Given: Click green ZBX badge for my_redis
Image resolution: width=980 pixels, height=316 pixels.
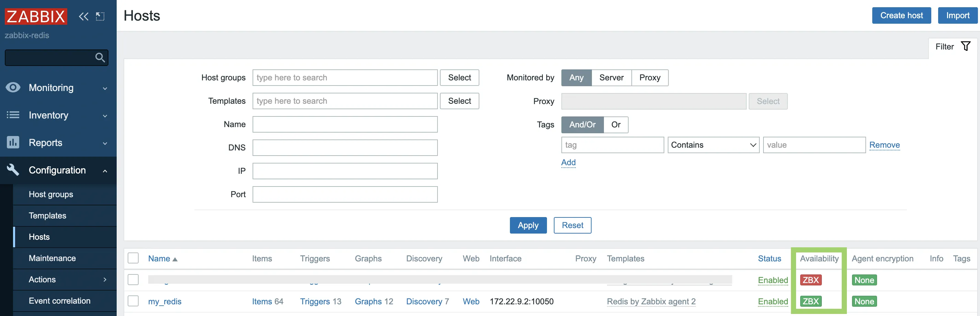Looking at the screenshot, I should (x=810, y=301).
